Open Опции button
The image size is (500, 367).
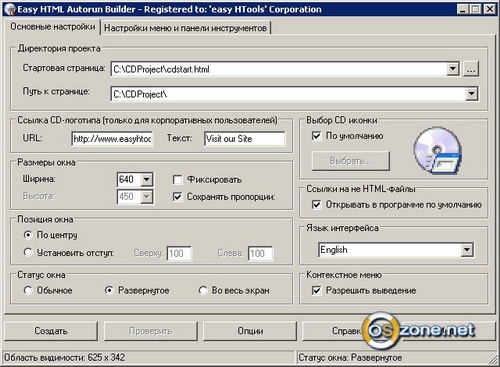click(x=250, y=331)
